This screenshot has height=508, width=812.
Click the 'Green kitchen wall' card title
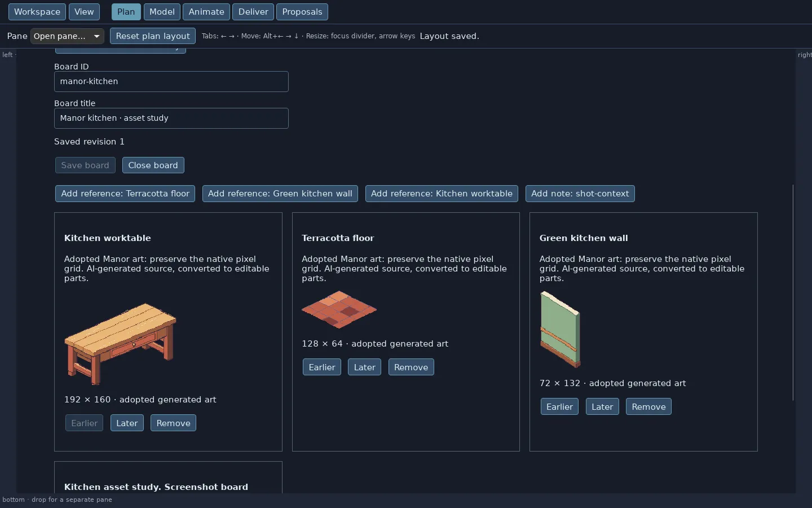584,238
